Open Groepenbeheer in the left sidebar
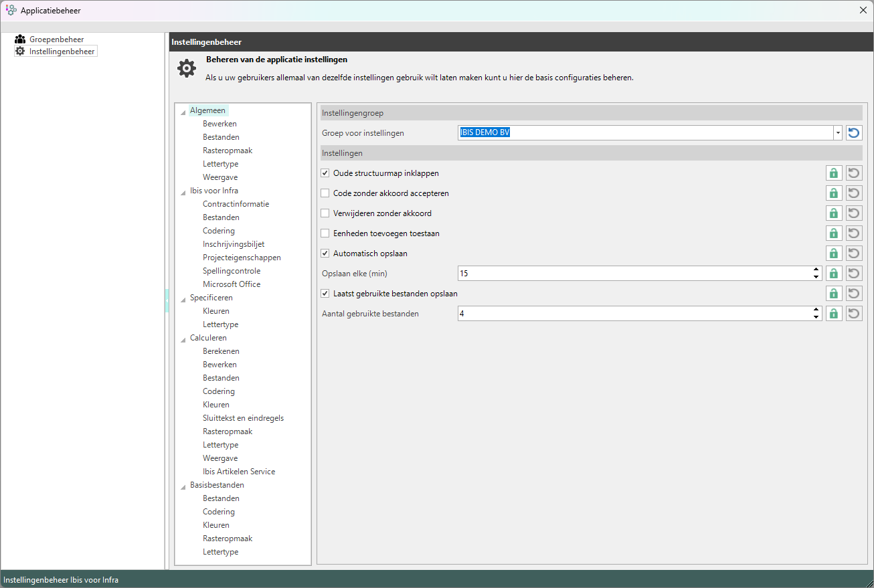This screenshot has width=874, height=588. pos(56,39)
